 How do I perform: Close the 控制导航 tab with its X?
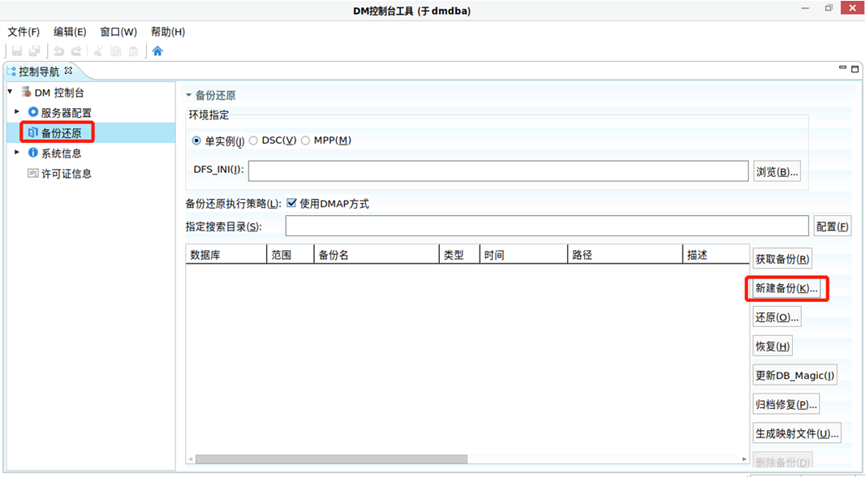point(68,71)
